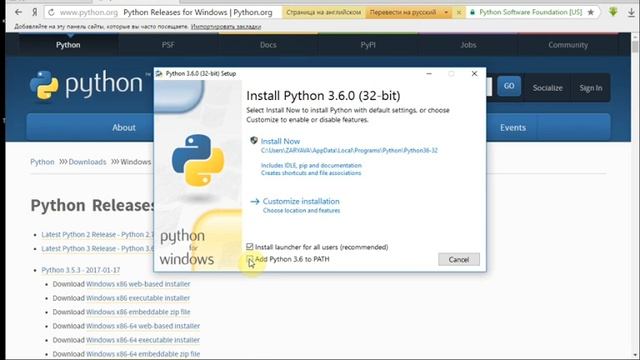Viewport: 640px width, 360px height.
Task: Click Customize installation option
Action: (301, 201)
